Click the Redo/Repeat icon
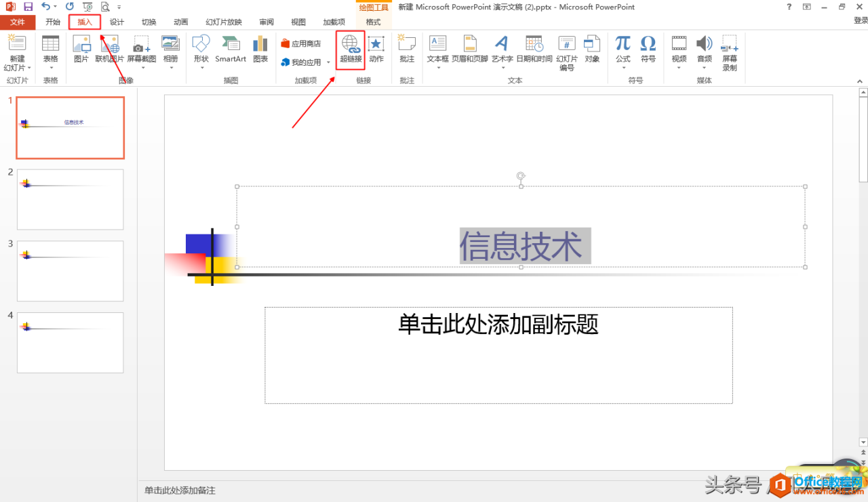 tap(70, 6)
